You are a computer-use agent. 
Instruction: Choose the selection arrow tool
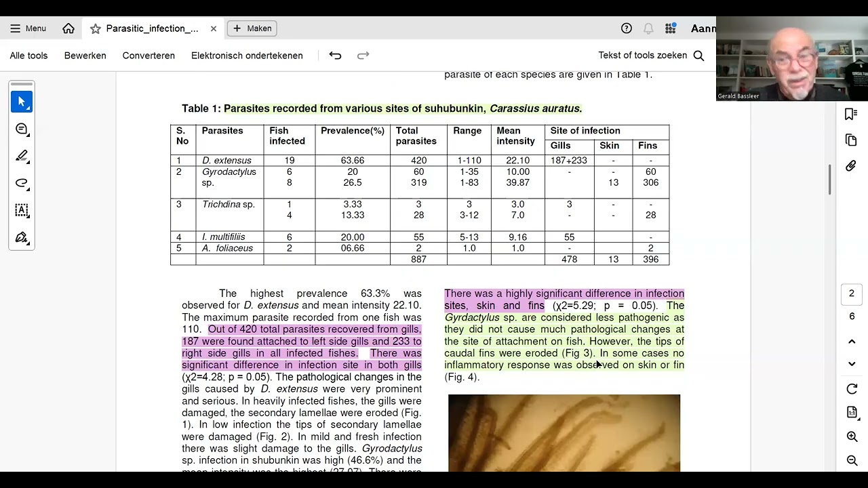[x=22, y=102]
